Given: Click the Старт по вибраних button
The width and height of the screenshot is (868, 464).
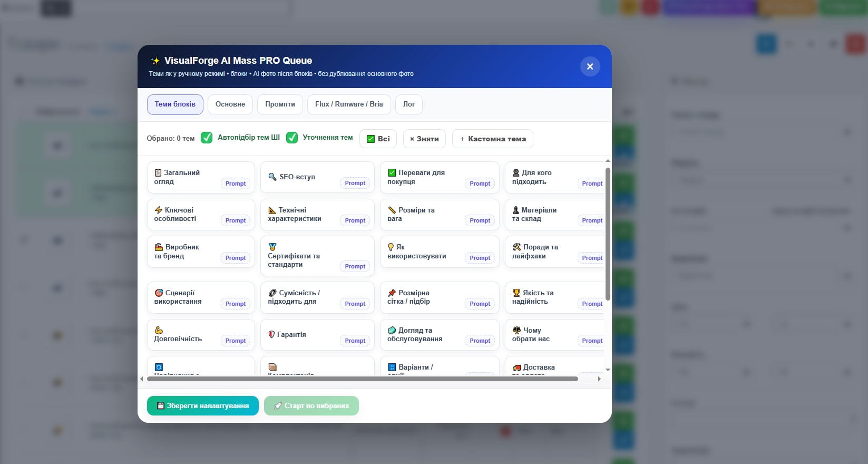Looking at the screenshot, I should pos(311,406).
